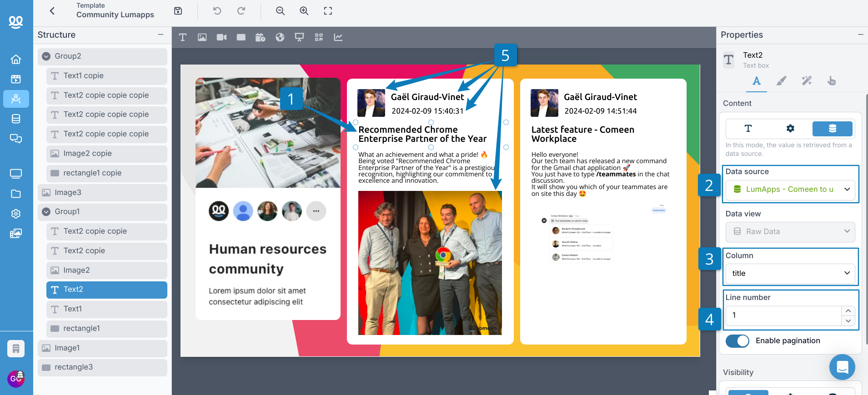Redo the last action
The width and height of the screenshot is (868, 395).
click(241, 11)
